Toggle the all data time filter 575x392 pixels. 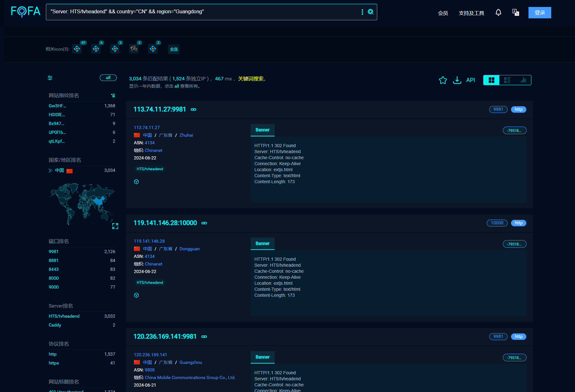tap(108, 78)
